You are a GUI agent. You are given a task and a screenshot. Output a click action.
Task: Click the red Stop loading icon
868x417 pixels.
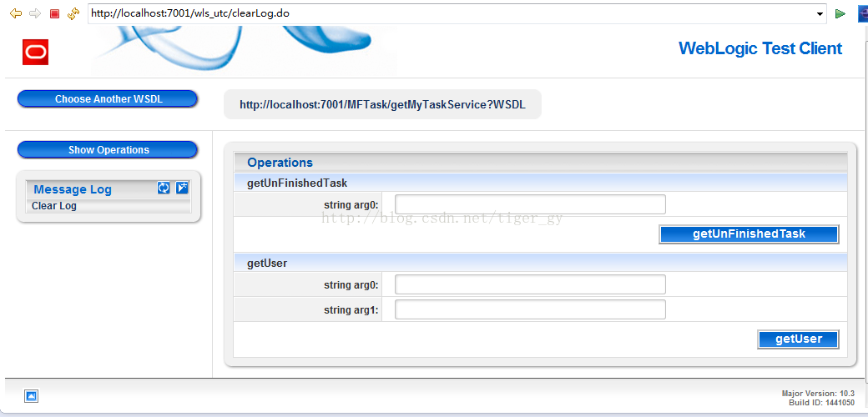click(x=54, y=14)
